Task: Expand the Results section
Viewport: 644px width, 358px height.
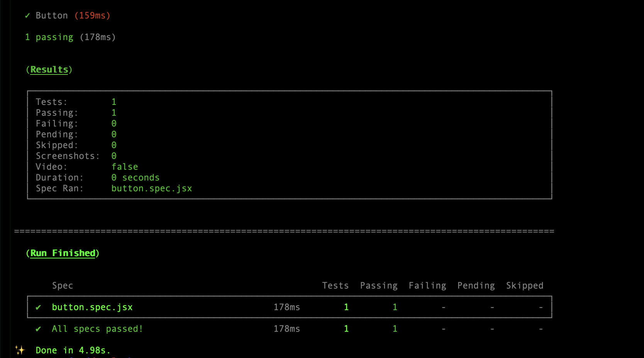Action: click(49, 69)
